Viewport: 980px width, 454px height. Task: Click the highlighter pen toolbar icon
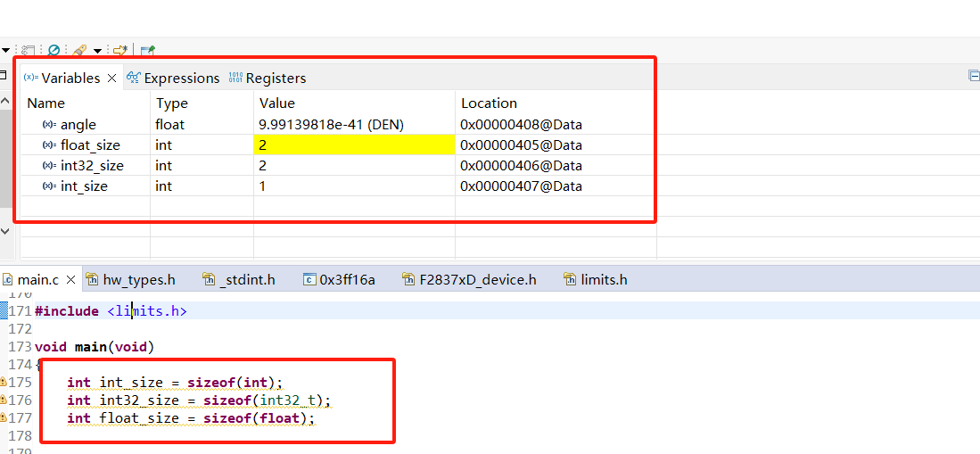(79, 51)
